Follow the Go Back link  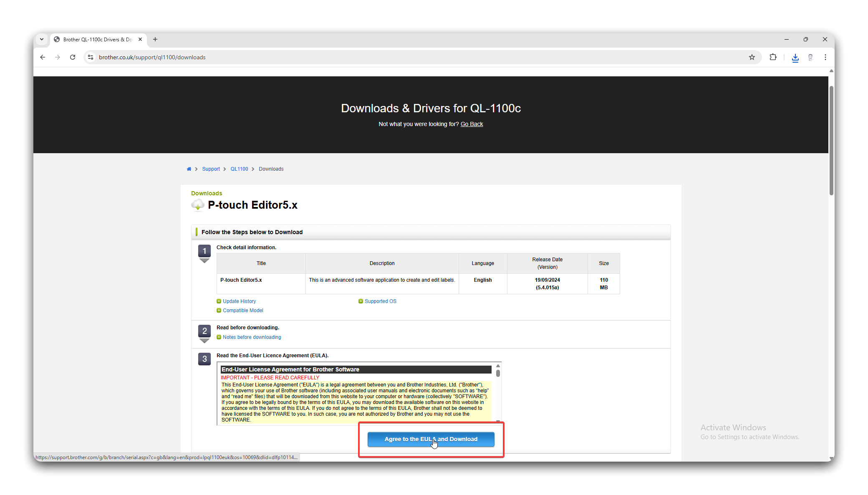tap(472, 124)
